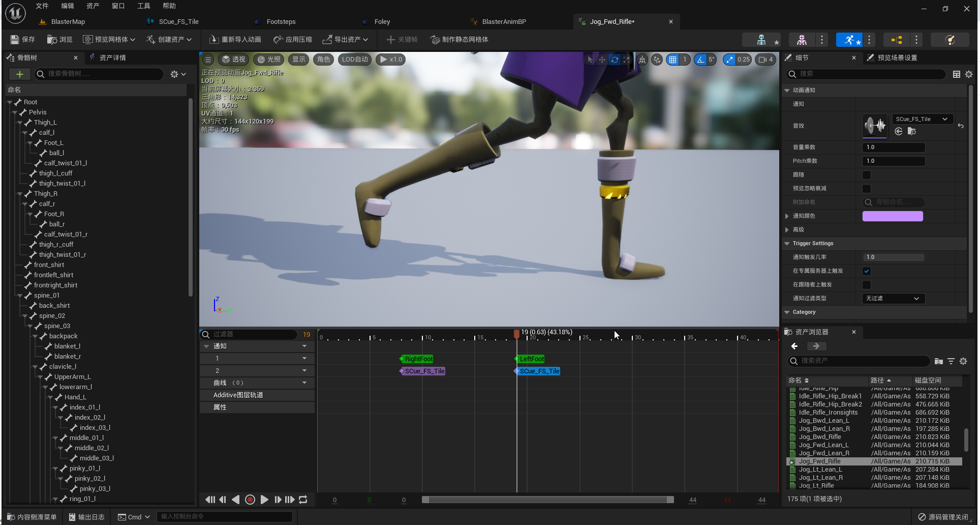Open the details panel settings gear
The image size is (980, 525).
(x=969, y=74)
